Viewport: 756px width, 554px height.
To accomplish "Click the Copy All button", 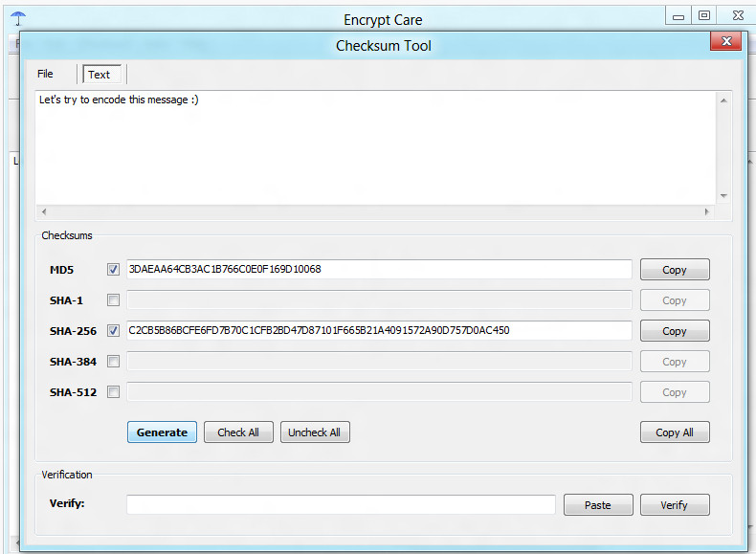I will pyautogui.click(x=675, y=432).
